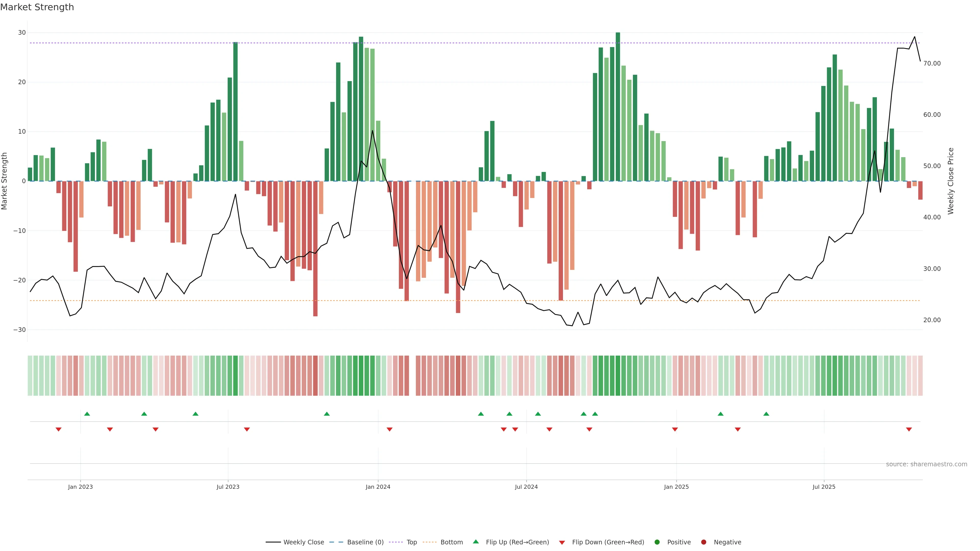980x551 pixels.
Task: Click the dark red Negative legend circle
Action: point(703,542)
